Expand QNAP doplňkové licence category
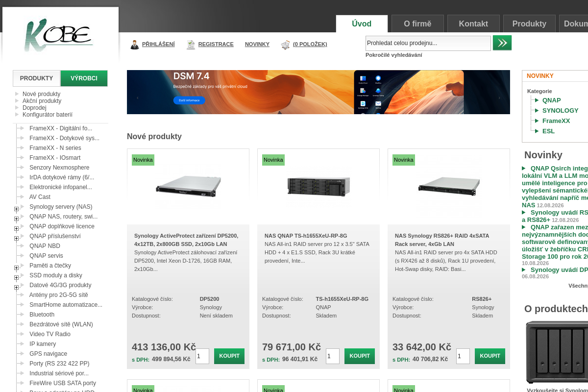Viewport: 588px width, 392px height. coord(16,229)
